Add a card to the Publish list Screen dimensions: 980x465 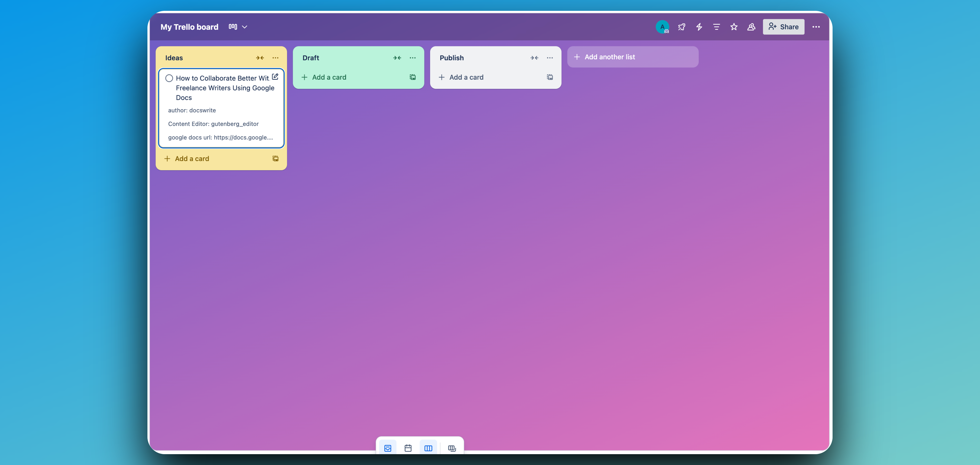coord(466,77)
